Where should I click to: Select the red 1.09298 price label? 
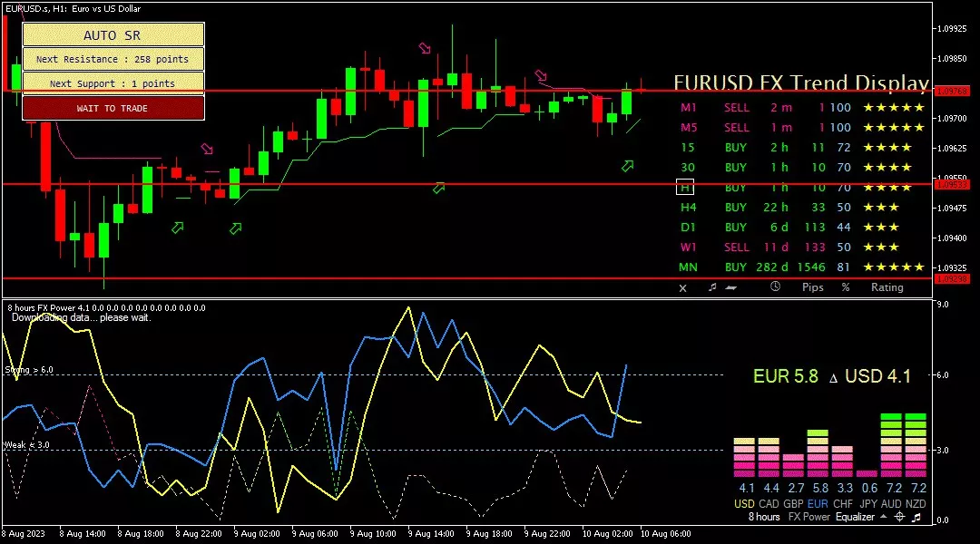pyautogui.click(x=951, y=279)
